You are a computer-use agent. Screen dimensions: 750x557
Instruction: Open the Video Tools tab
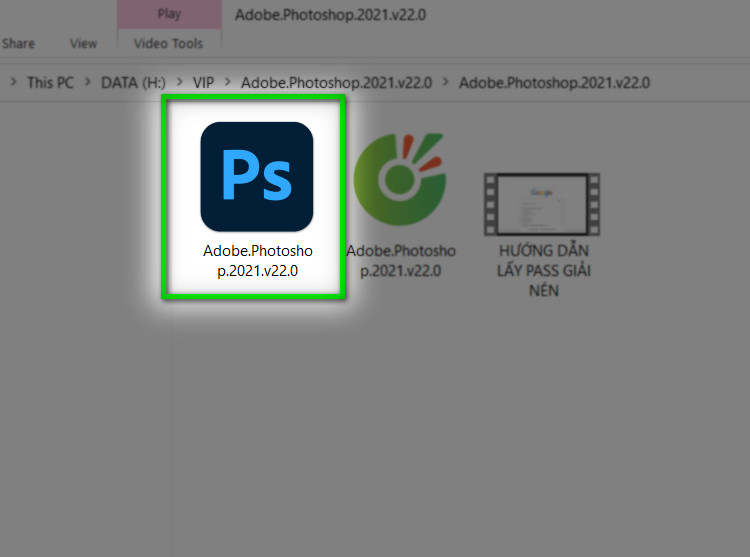(168, 43)
